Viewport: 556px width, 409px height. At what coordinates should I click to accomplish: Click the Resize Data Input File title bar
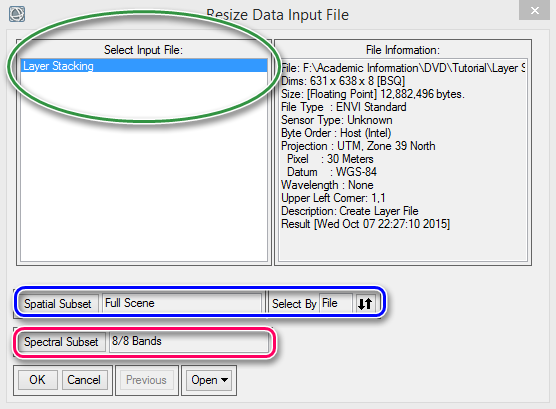click(x=278, y=15)
